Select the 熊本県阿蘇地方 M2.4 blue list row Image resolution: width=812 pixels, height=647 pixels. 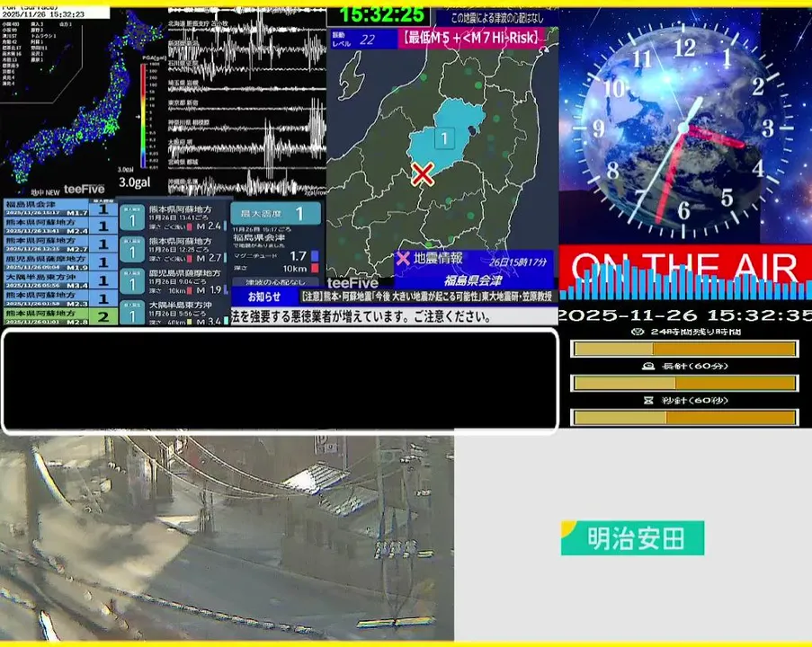(x=60, y=226)
